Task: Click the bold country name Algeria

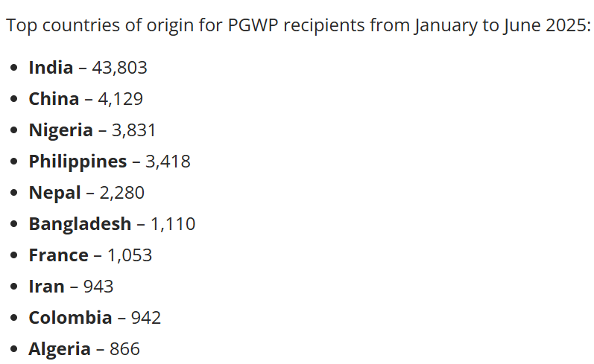Action: 60,349
